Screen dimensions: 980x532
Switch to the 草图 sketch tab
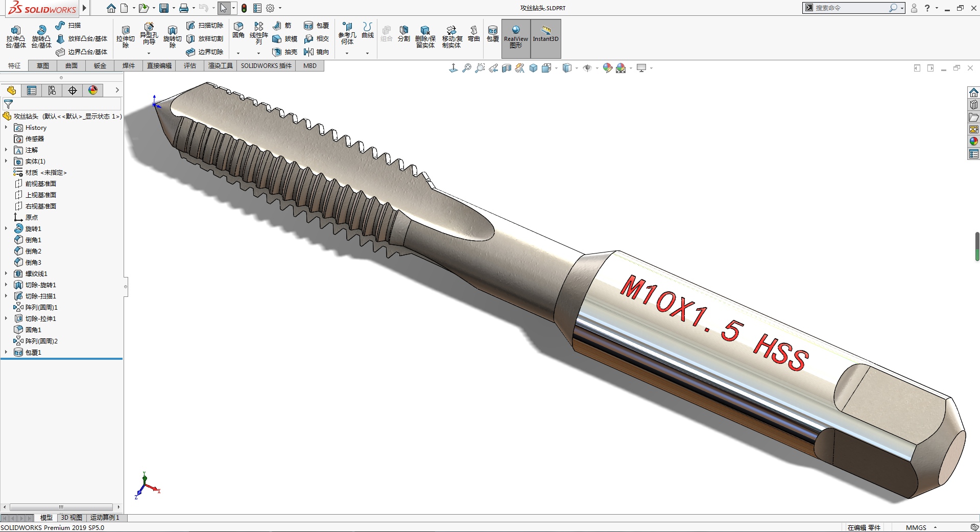[x=43, y=65]
